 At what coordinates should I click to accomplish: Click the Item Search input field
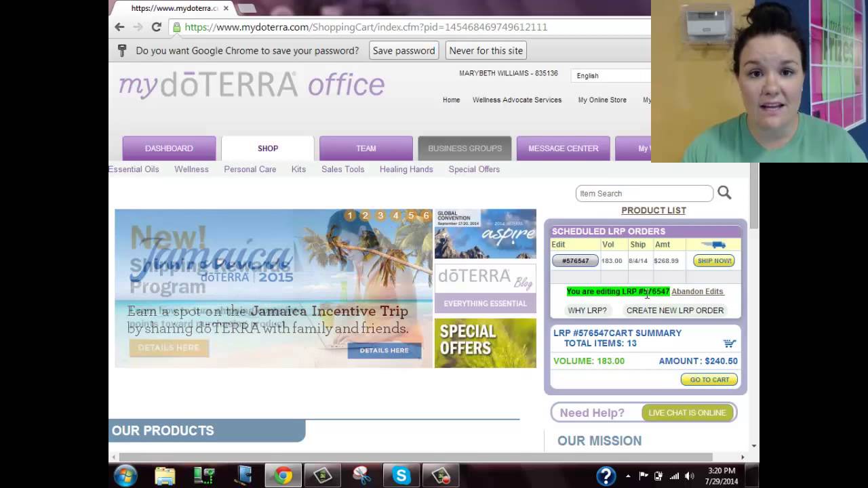(x=644, y=193)
